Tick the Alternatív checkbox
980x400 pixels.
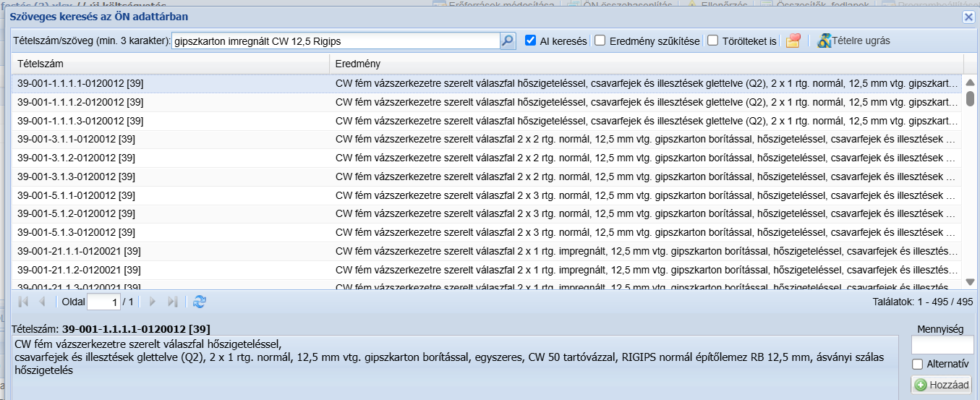coord(918,364)
